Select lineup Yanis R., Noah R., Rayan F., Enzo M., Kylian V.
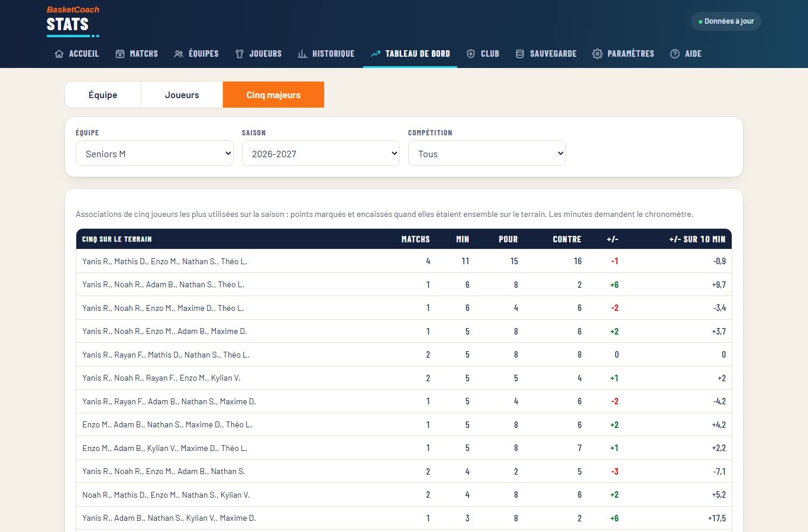The height and width of the screenshot is (532, 808). (404, 378)
